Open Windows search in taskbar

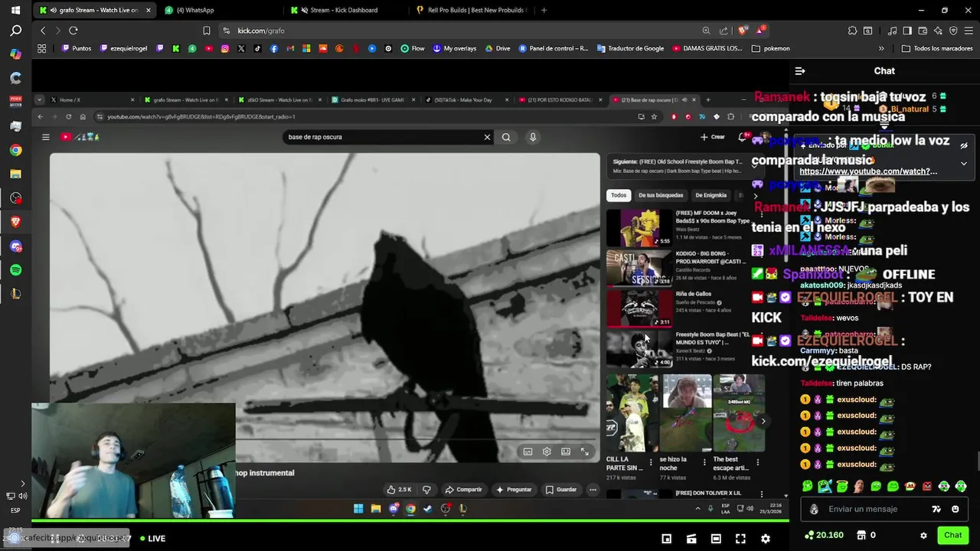point(15,31)
